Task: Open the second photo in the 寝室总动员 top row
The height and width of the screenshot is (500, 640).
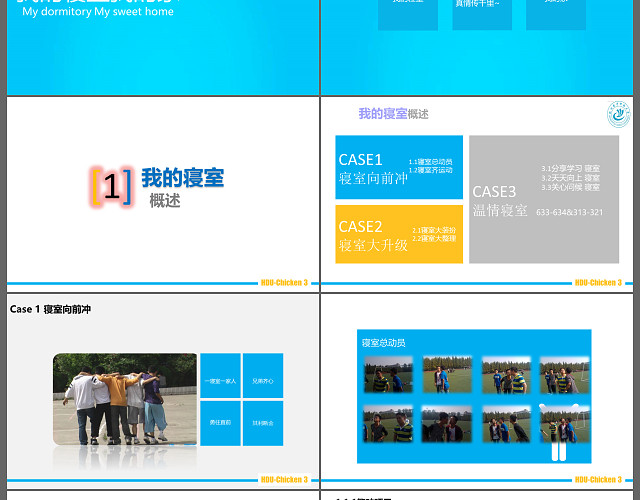Action: click(447, 375)
